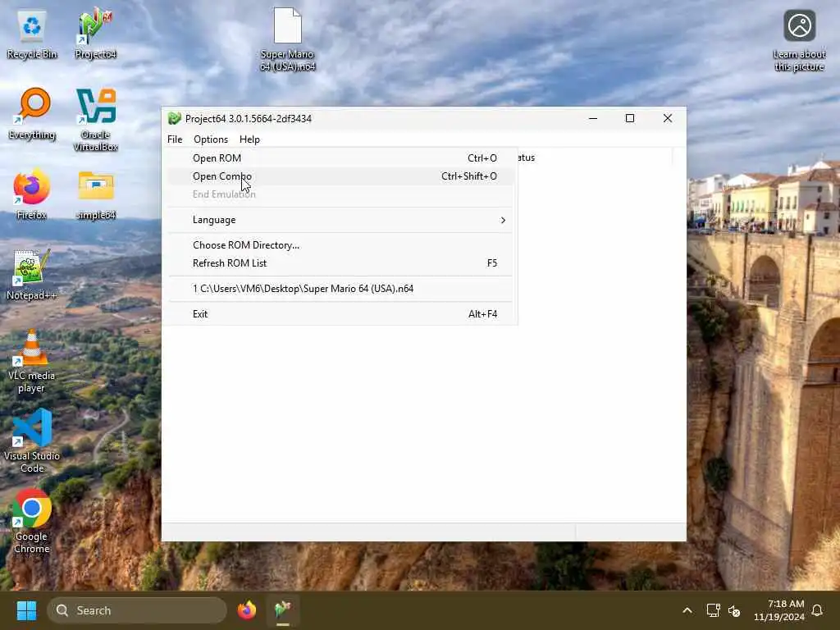Select the VLC media player desktop icon
The height and width of the screenshot is (630, 840).
[x=32, y=361]
